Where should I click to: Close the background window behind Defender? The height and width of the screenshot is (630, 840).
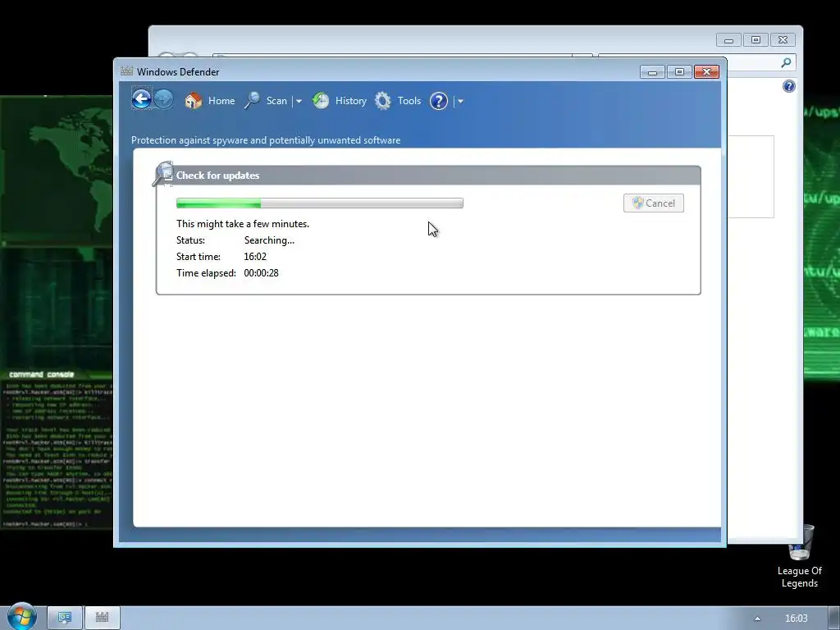(783, 40)
